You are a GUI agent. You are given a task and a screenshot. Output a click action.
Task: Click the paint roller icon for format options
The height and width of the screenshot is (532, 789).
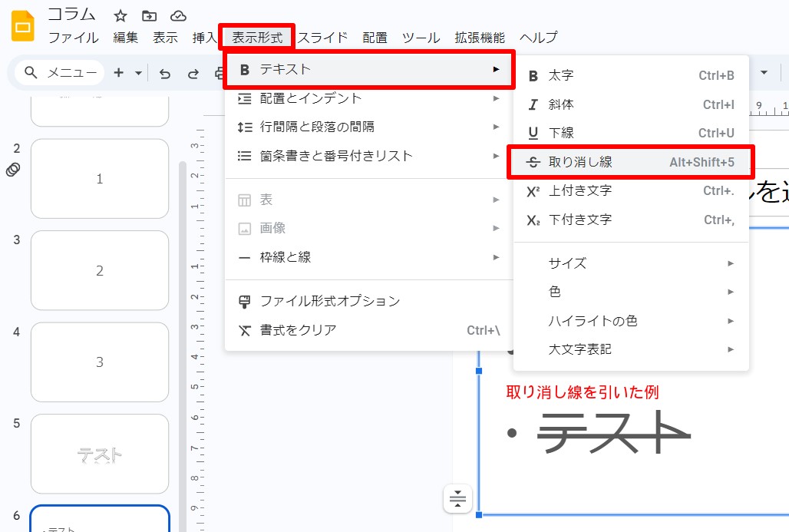(245, 302)
